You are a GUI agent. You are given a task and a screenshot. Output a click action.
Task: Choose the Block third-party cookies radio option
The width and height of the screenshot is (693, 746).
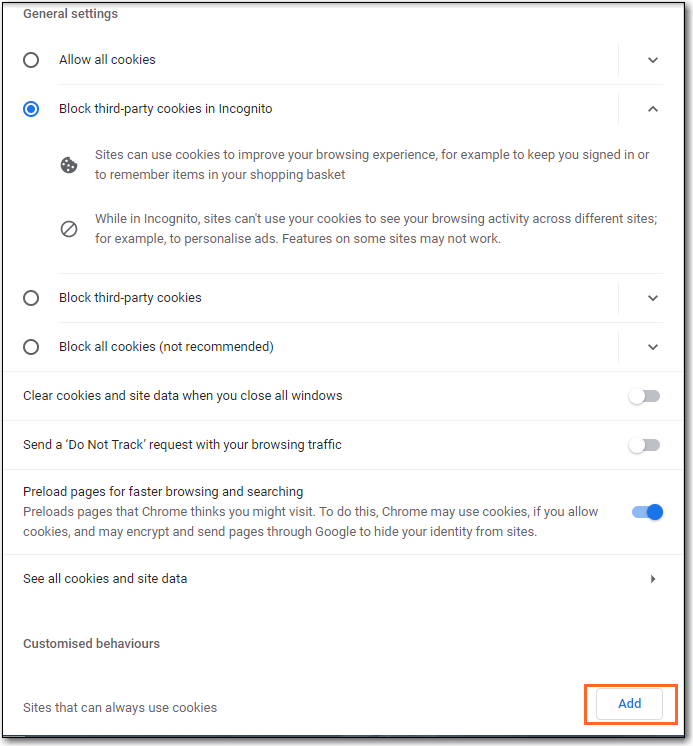31,298
